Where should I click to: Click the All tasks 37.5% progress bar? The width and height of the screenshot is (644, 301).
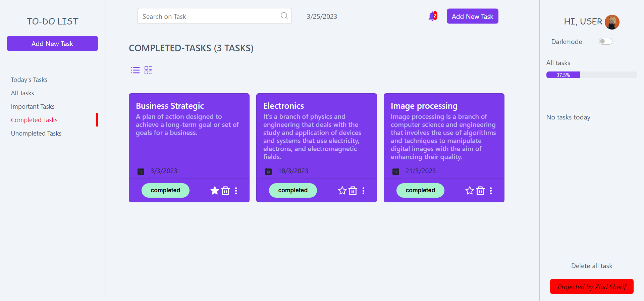coord(592,75)
